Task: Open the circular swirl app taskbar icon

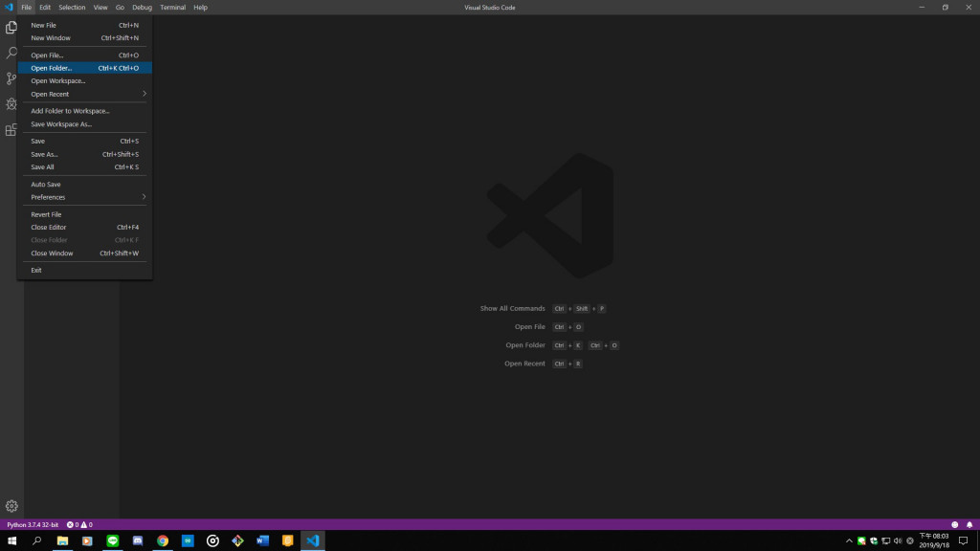Action: point(212,541)
